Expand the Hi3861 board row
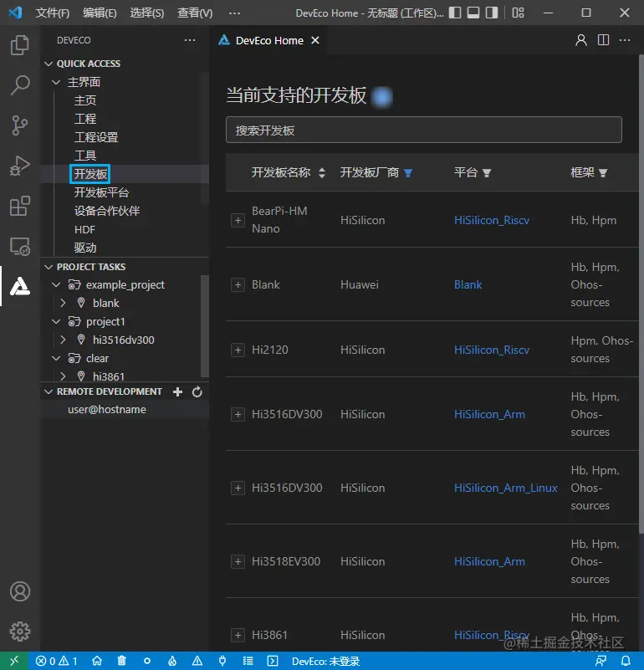 click(238, 635)
